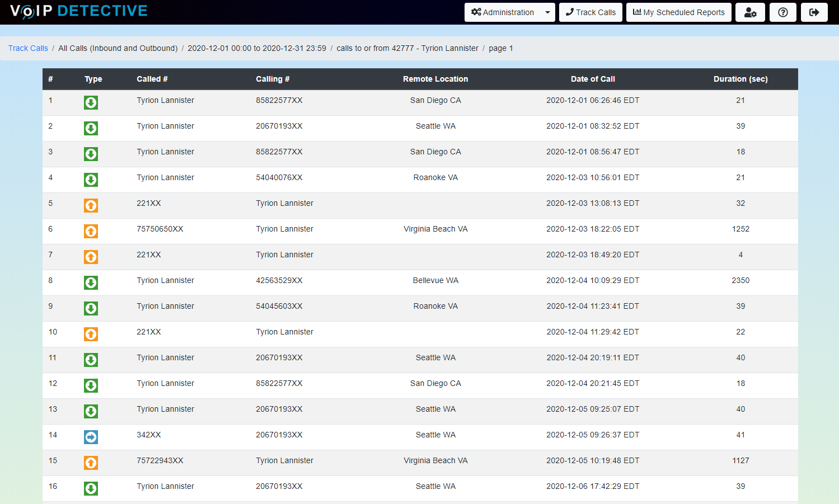Click date 2020-12-06 17:42:29 EDT
This screenshot has width=839, height=504.
593,486
